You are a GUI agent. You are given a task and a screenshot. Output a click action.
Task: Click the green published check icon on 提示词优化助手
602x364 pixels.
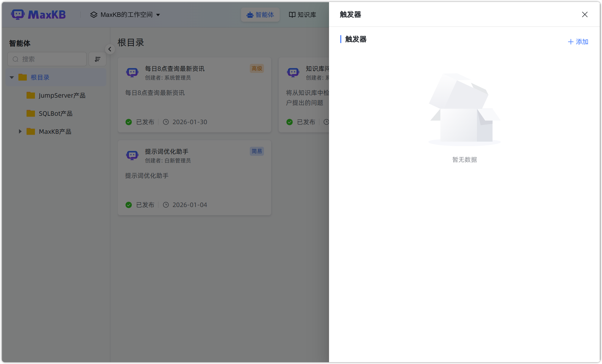[129, 205]
